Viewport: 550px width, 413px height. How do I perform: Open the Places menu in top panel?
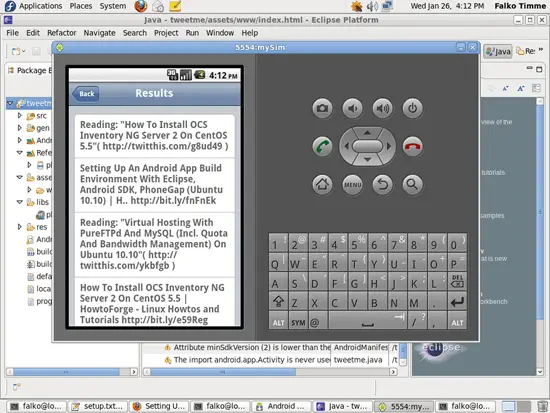coord(81,6)
